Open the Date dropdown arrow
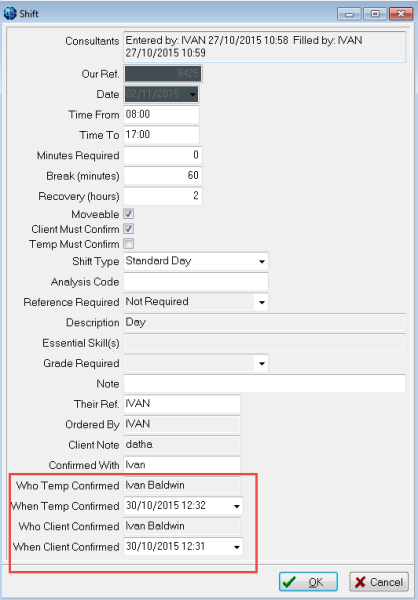Viewport: 418px width, 600px height. 193,94
